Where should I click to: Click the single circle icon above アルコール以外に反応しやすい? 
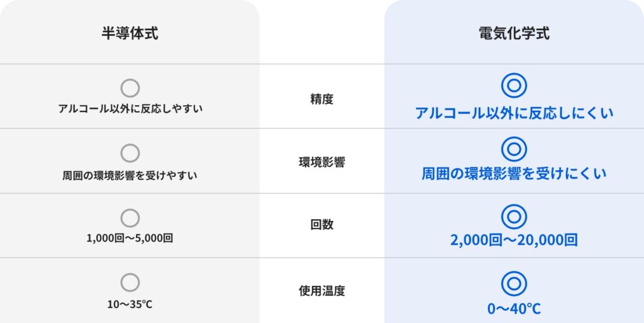(x=130, y=88)
